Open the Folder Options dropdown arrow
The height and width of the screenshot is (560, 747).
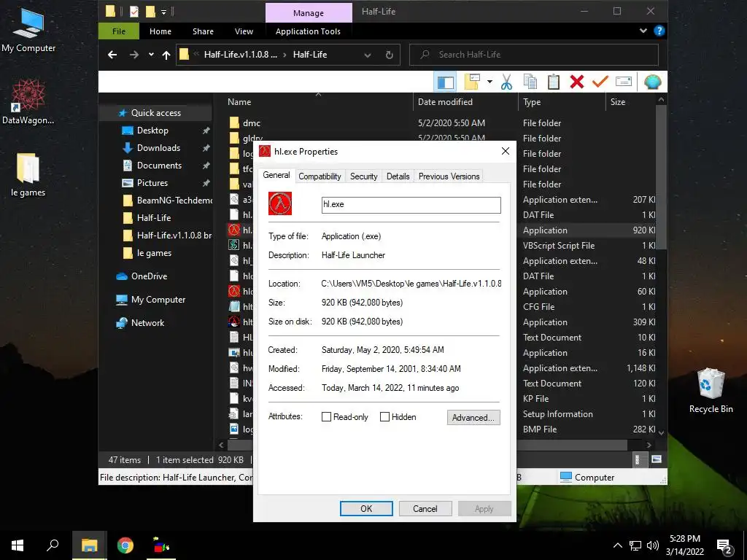tap(489, 82)
